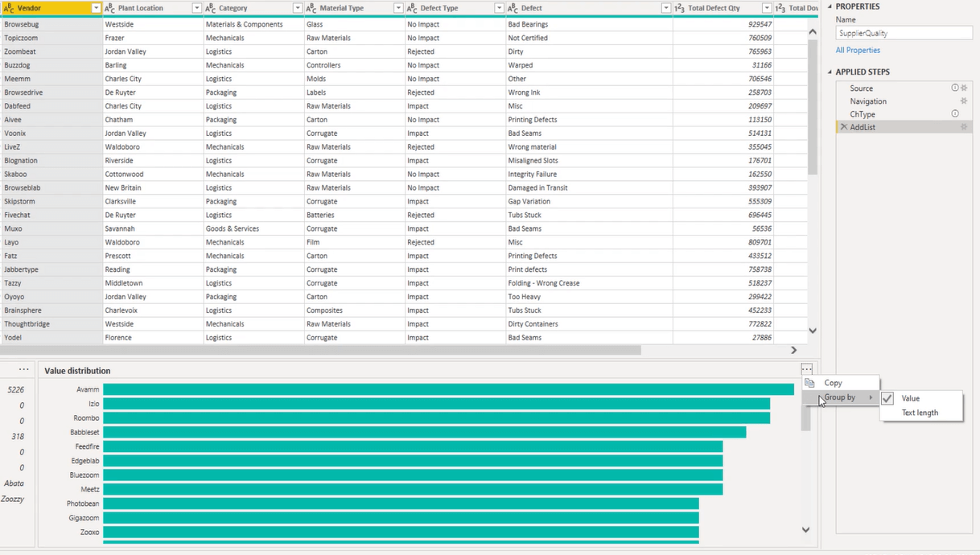Select the Defect Type column header

click(x=455, y=8)
